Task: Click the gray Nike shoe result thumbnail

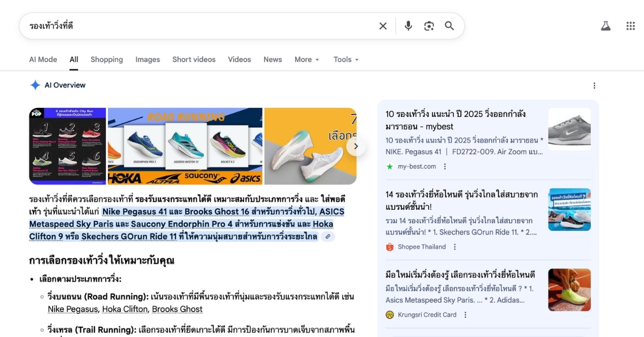Action: pos(569,129)
